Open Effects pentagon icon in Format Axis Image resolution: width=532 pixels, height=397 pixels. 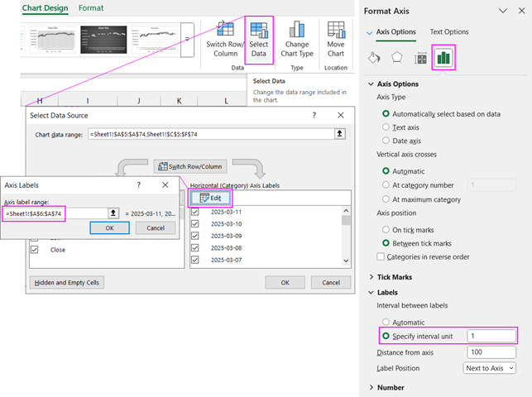(397, 58)
